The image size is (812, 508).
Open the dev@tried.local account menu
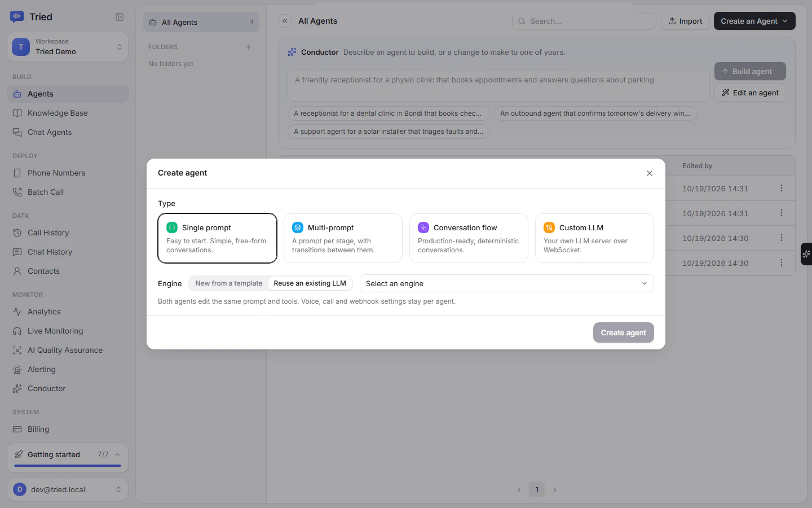click(x=68, y=489)
